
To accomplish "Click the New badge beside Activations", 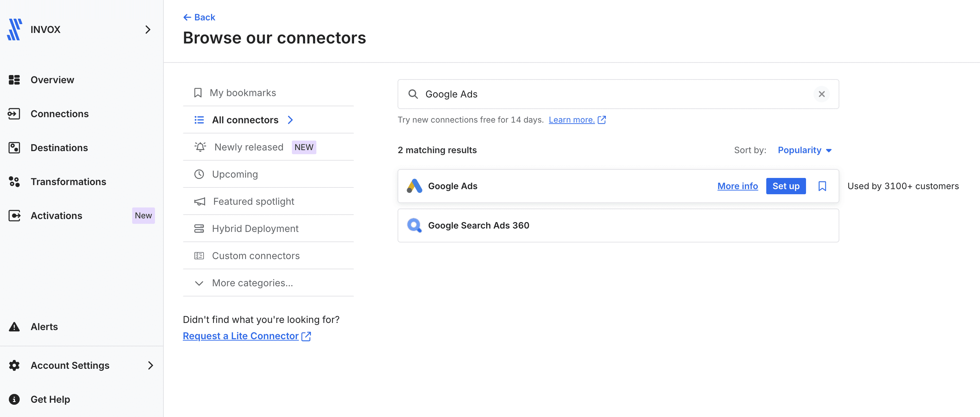I will (143, 216).
